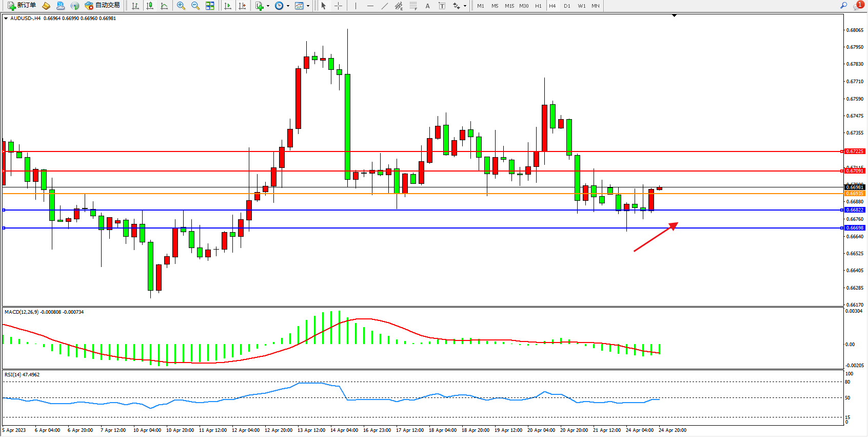This screenshot has height=437, width=868.
Task: Toggle the 自动交易 auto trading button
Action: coord(103,6)
